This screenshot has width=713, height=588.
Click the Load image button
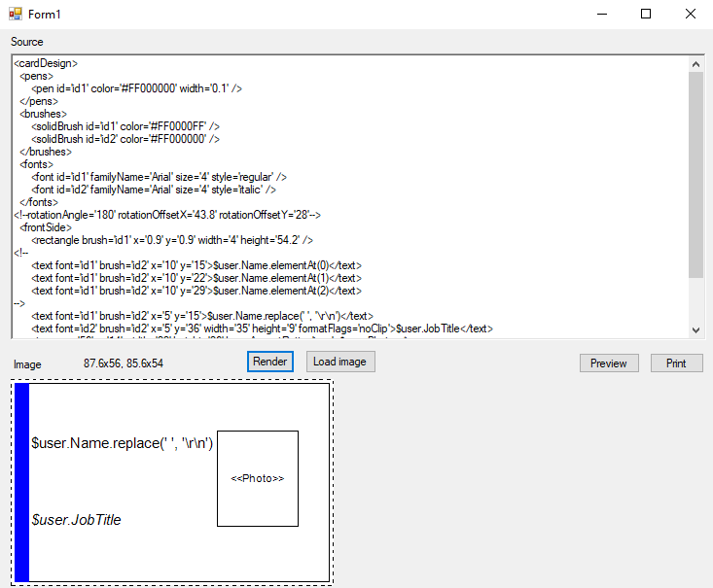(x=340, y=362)
